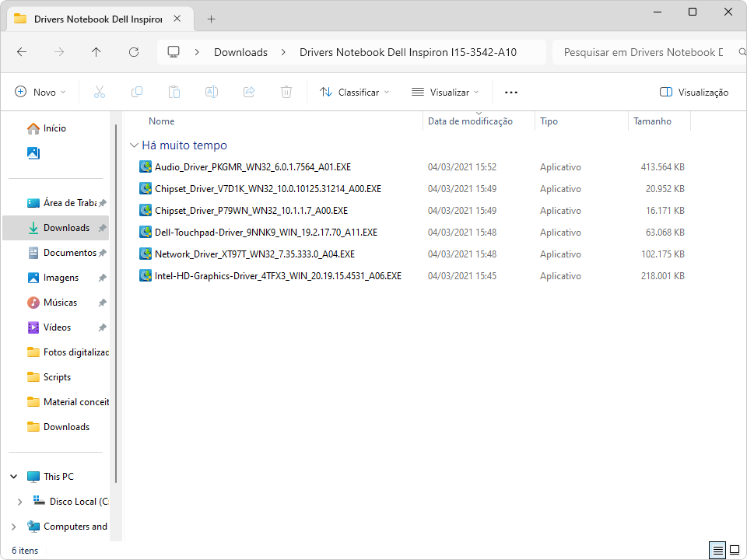
Task: Click the Chipset_Driver_P79WN file icon
Action: (146, 211)
